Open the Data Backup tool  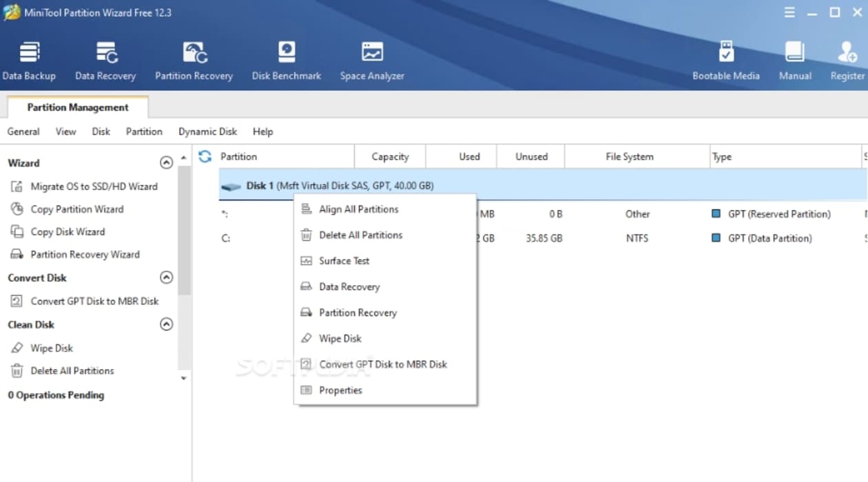29,61
